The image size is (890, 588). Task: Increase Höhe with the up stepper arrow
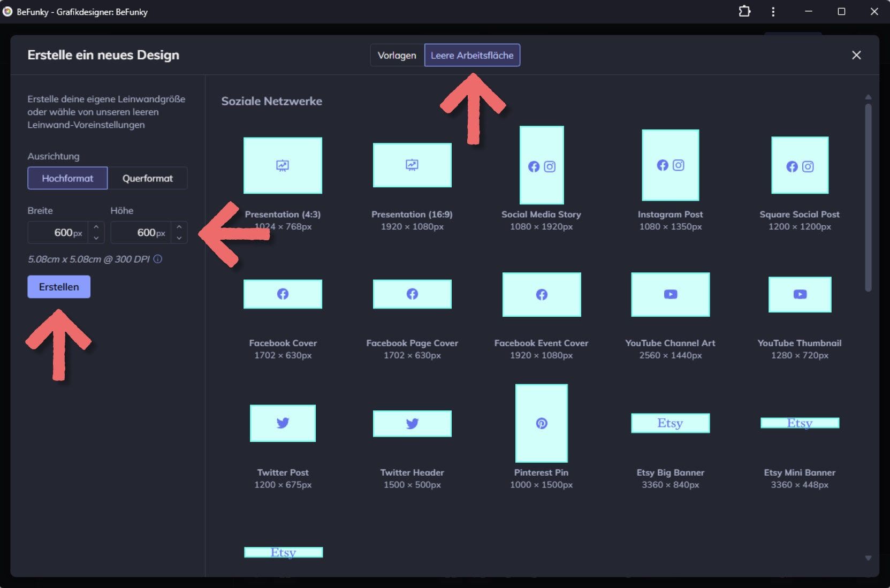[179, 227]
